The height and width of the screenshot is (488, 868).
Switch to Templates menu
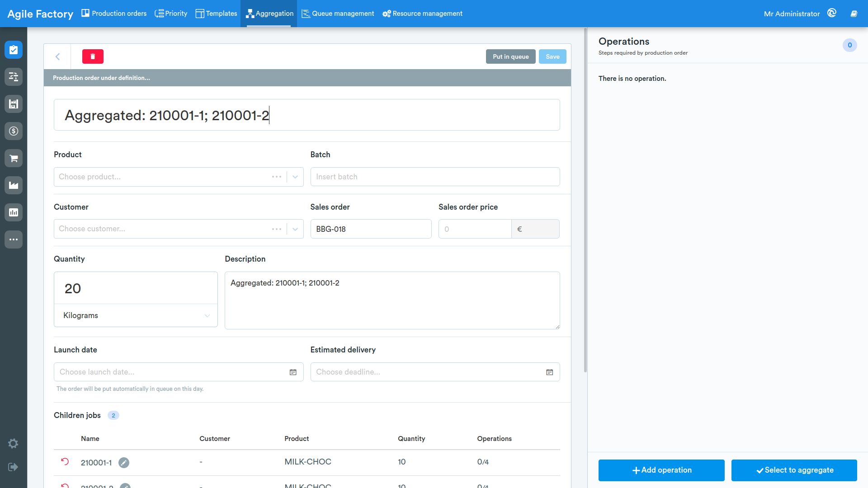click(x=216, y=14)
